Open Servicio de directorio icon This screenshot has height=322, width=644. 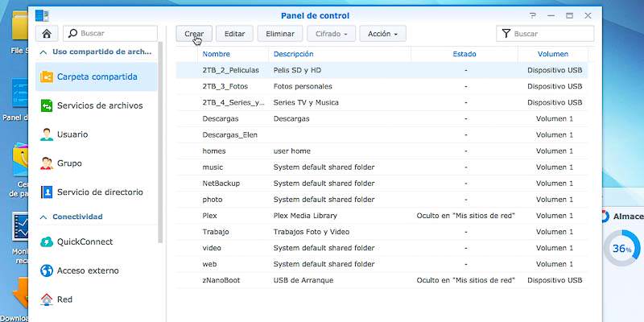(47, 192)
